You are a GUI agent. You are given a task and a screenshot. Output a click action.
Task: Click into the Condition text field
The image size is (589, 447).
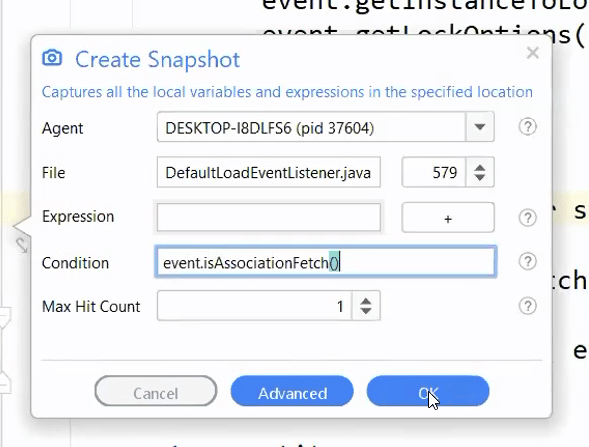click(326, 262)
